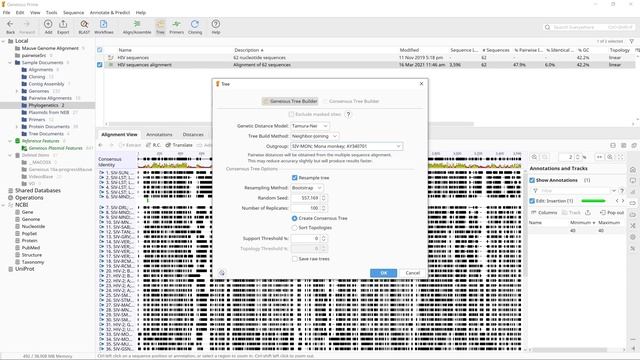The height and width of the screenshot is (360, 640).
Task: Click the Random Seed stepper arrows
Action: coord(323,198)
